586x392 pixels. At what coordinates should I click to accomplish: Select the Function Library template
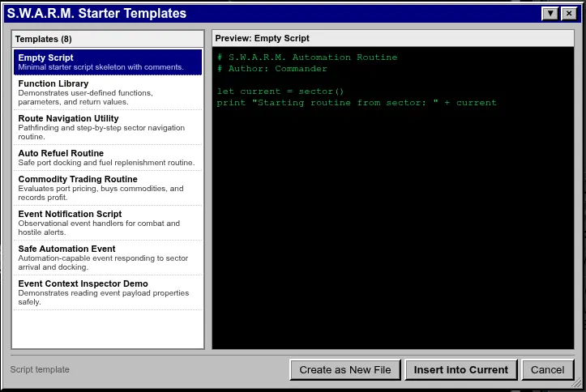[x=108, y=92]
